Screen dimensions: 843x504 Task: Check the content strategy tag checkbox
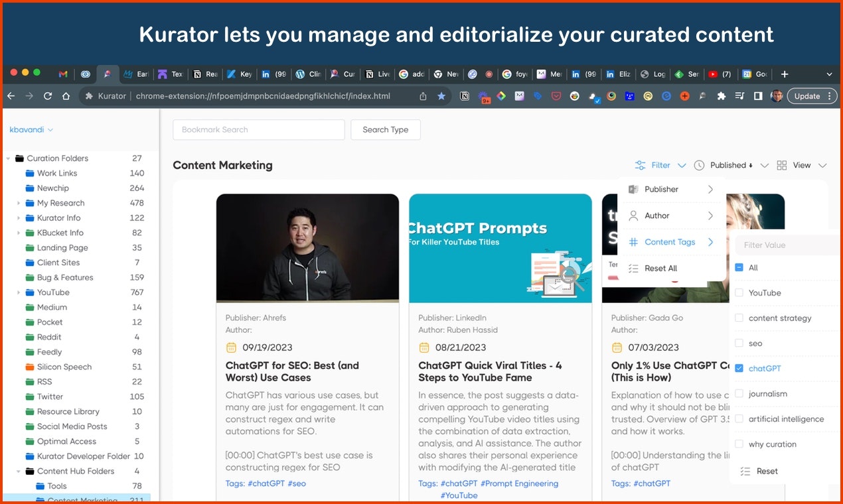(739, 318)
